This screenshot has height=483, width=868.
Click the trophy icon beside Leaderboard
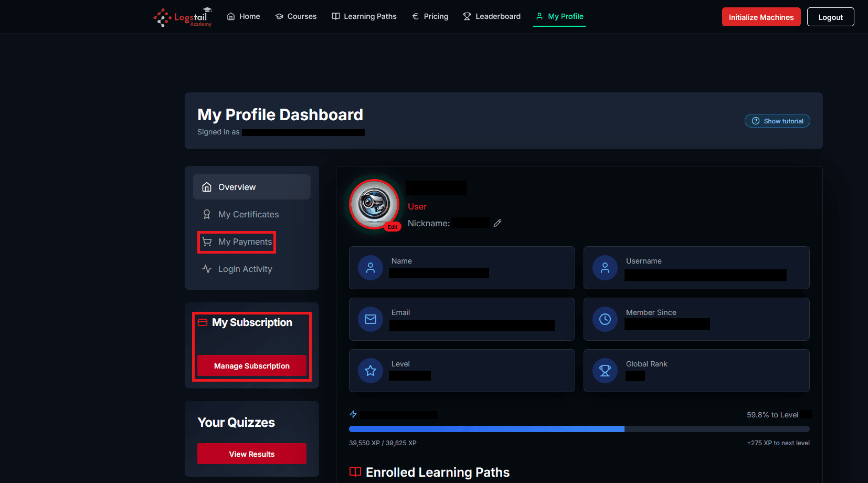(467, 16)
